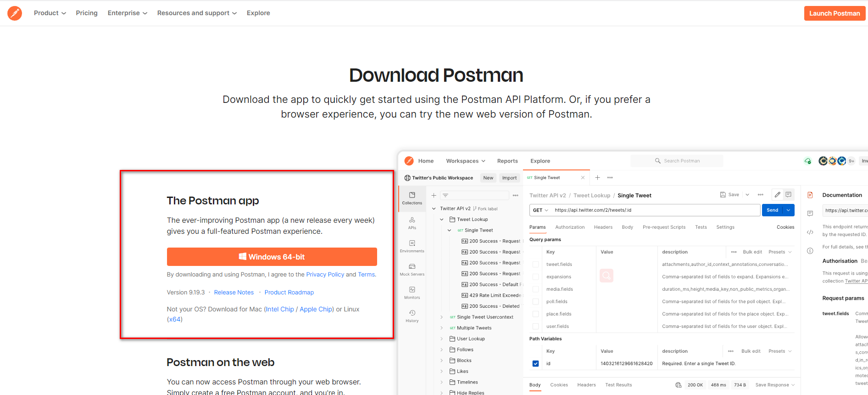Click the Windows 64-bit download button
Viewport: 868px width, 395px height.
click(x=272, y=257)
